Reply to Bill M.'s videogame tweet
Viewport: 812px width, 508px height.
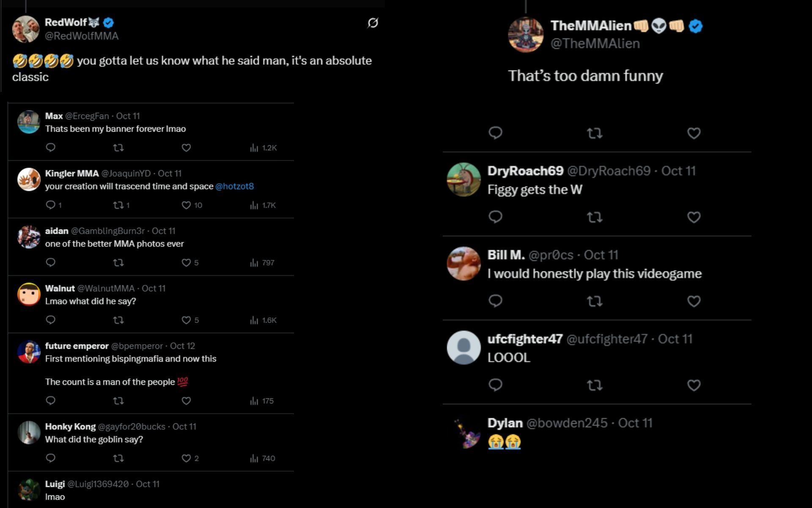(x=495, y=301)
